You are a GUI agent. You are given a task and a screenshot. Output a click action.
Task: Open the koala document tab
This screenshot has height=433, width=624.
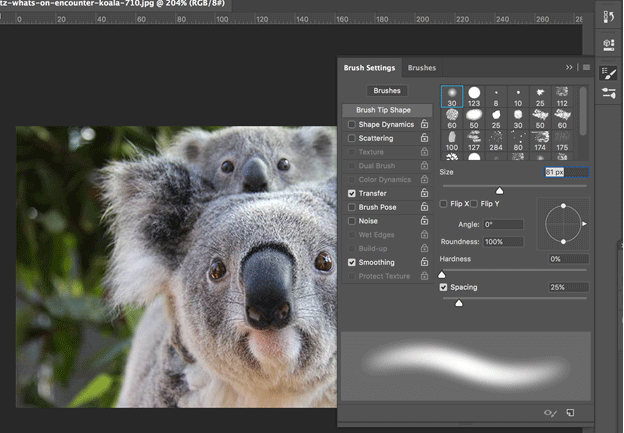(115, 4)
